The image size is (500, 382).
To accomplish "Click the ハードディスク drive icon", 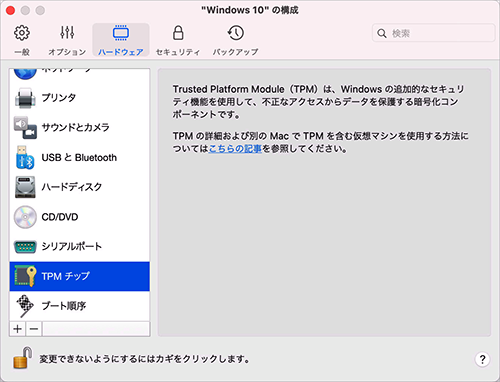I will pyautogui.click(x=25, y=187).
